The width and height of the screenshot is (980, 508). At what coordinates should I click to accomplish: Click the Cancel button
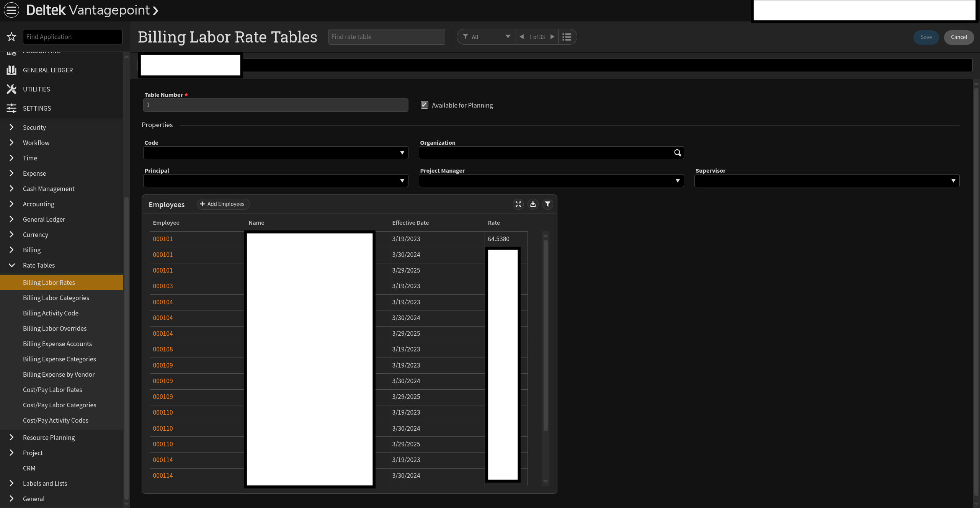point(959,37)
